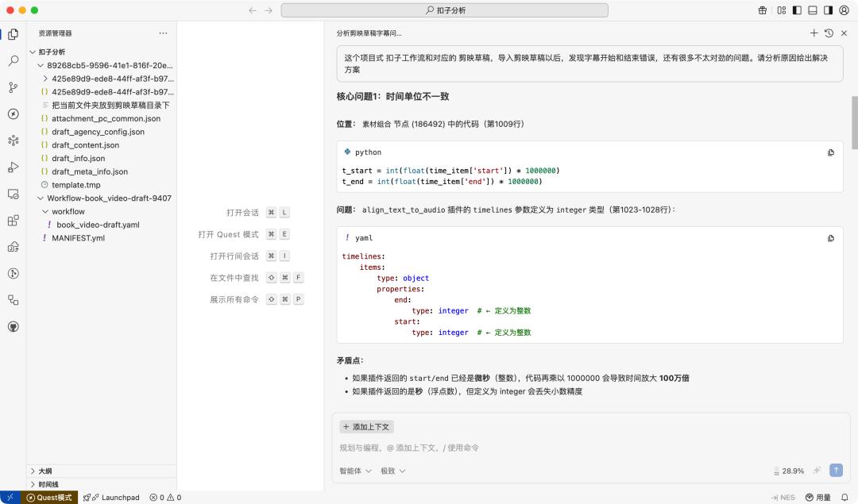The image size is (858, 504).
Task: Toggle the NES indicator in the status bar
Action: [783, 498]
